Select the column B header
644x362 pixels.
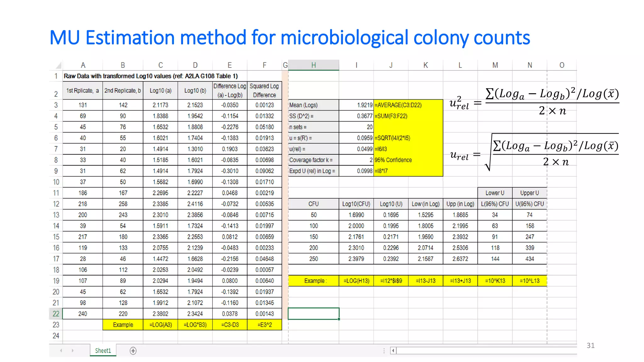123,65
